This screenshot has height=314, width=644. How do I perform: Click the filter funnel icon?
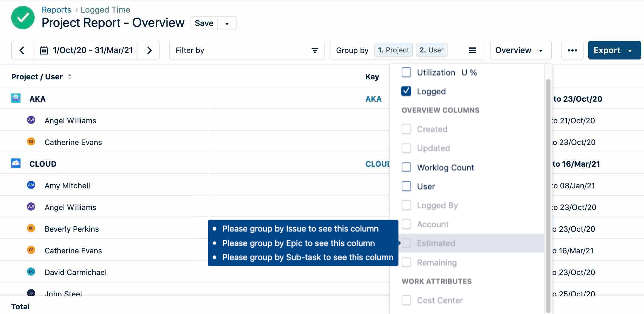pos(315,50)
